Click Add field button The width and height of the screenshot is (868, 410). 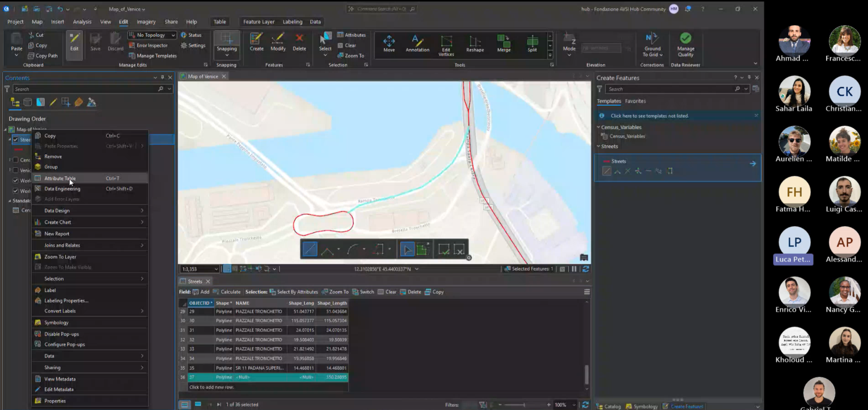click(201, 292)
